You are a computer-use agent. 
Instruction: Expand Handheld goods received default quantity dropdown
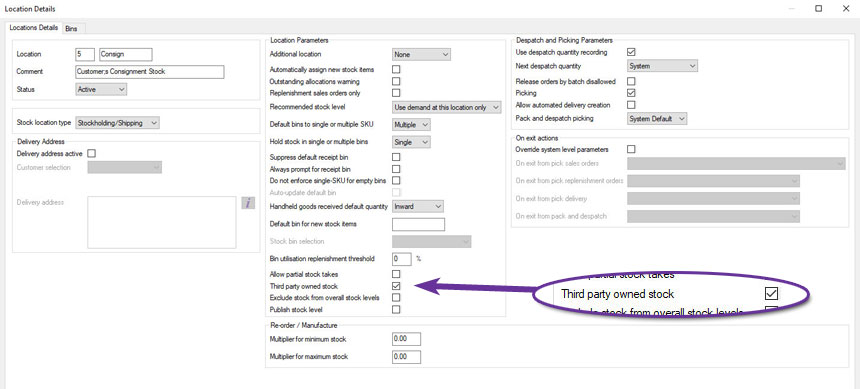tap(418, 206)
